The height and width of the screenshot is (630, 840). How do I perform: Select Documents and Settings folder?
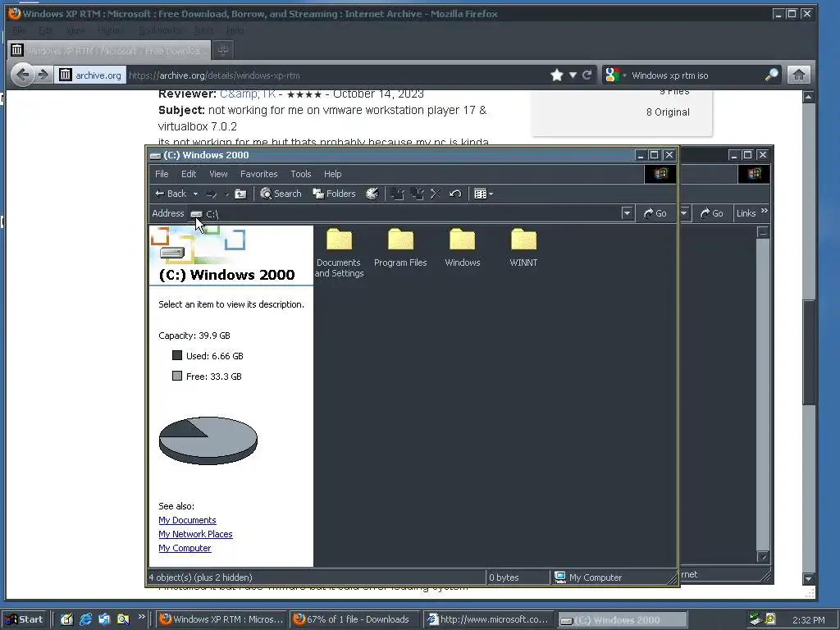pos(339,253)
